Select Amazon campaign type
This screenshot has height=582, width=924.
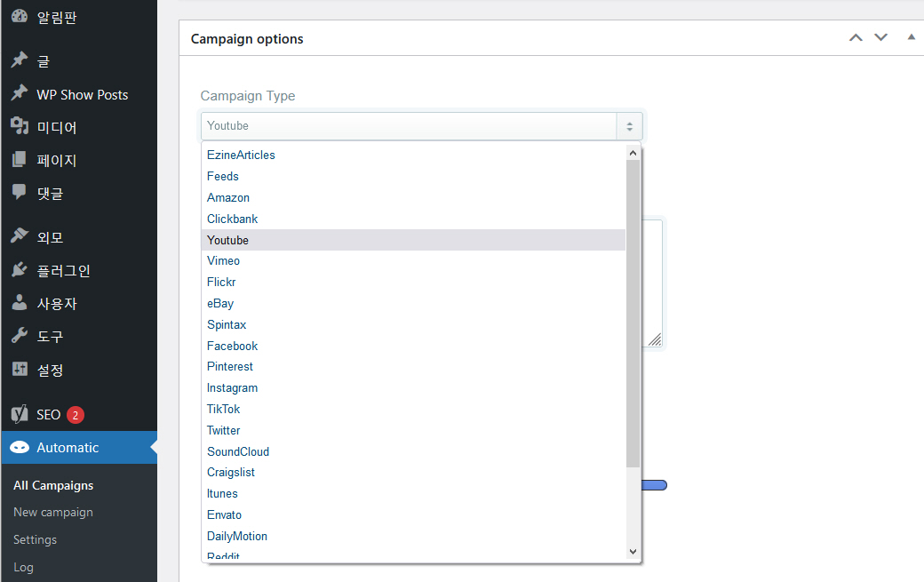413,197
